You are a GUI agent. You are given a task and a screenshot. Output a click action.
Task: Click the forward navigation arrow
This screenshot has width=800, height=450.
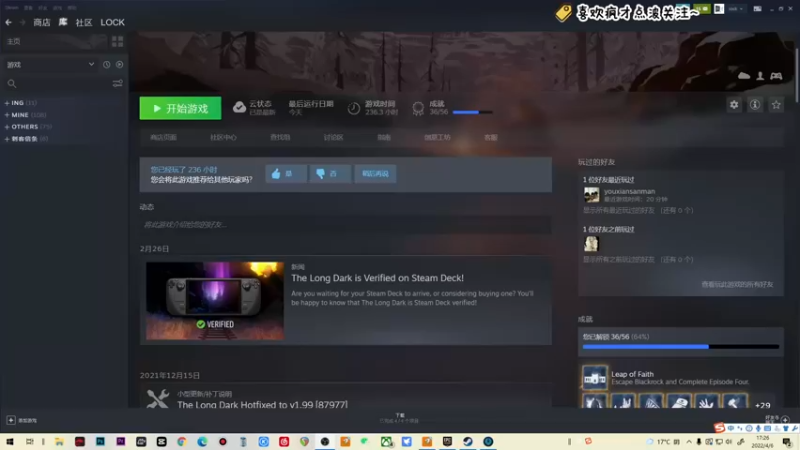22,22
